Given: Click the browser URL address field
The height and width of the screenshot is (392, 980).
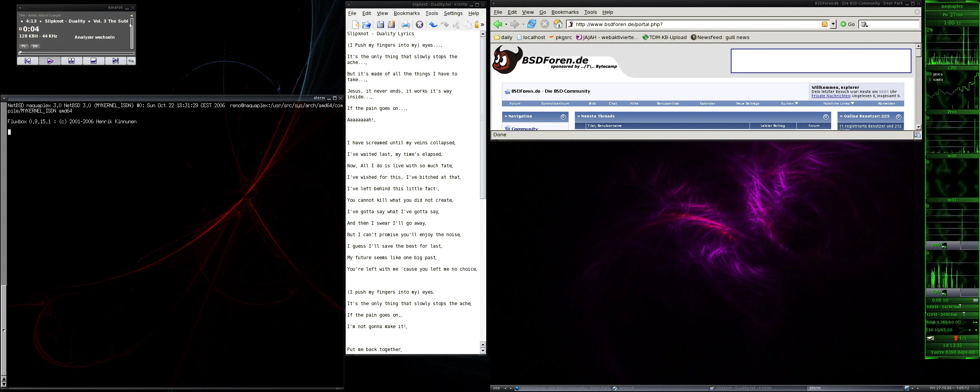Looking at the screenshot, I should point(697,24).
